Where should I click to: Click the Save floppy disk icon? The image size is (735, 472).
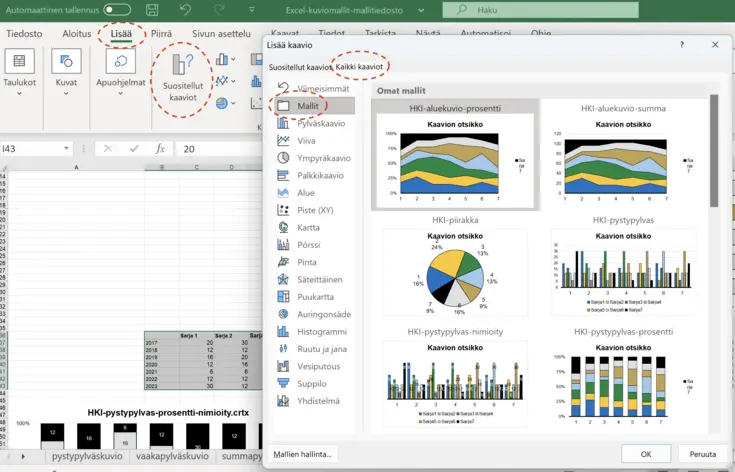point(152,10)
